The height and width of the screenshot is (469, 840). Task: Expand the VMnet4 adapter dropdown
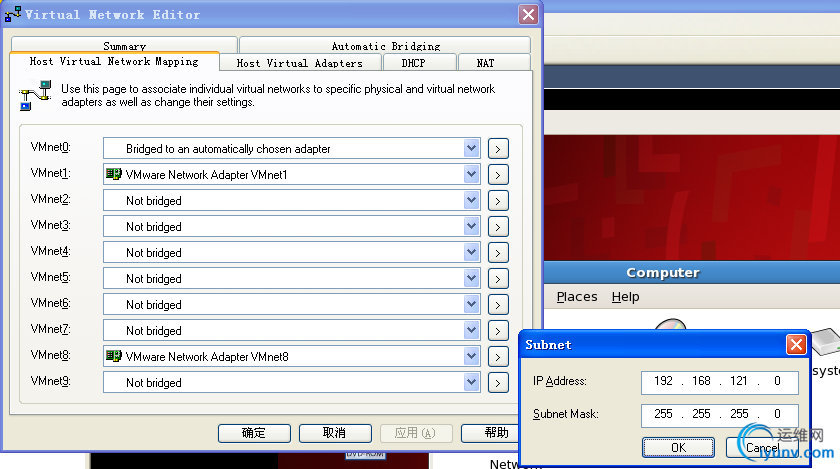(471, 252)
